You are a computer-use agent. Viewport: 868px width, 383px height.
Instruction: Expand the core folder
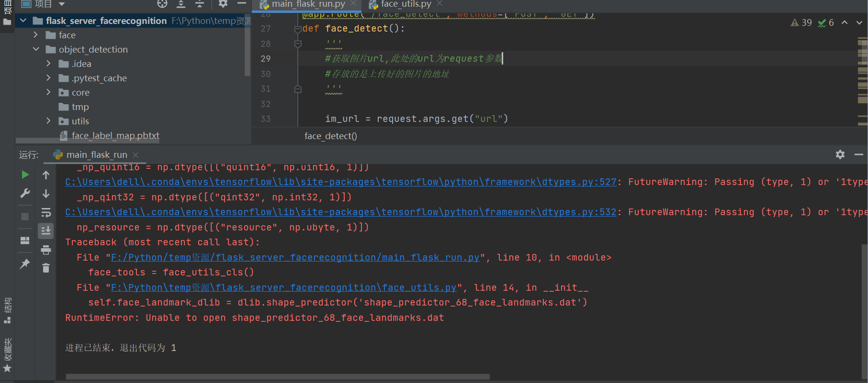pos(48,92)
